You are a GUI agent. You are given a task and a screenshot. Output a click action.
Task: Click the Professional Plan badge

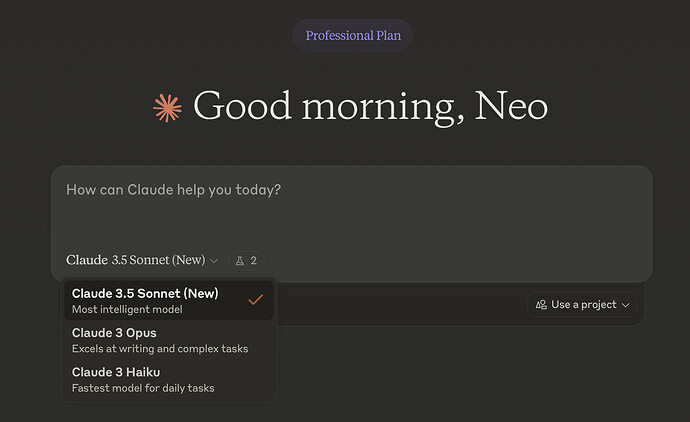(x=353, y=35)
